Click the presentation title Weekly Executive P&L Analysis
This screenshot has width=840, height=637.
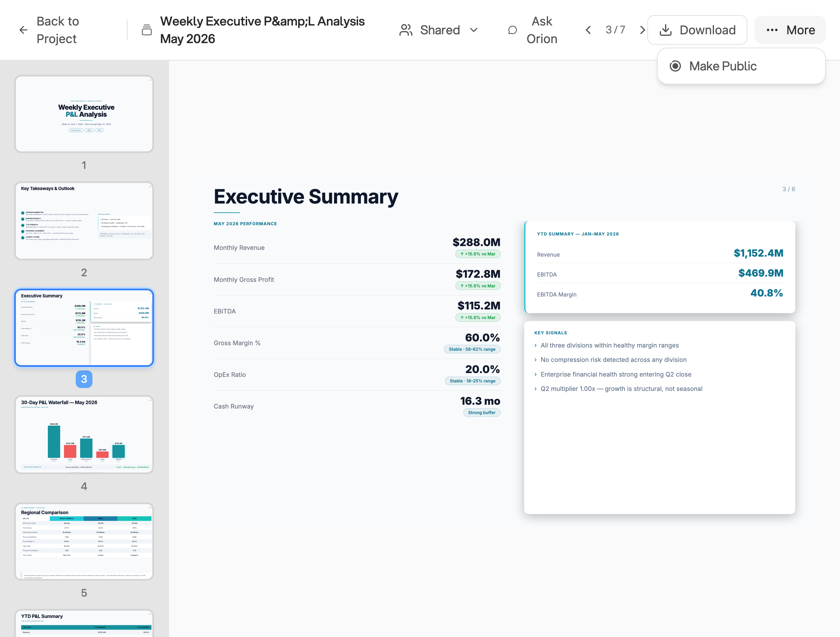point(262,30)
